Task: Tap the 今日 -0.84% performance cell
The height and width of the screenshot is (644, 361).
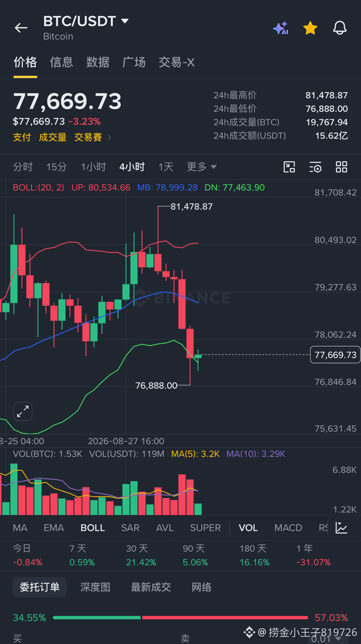Action: click(27, 556)
